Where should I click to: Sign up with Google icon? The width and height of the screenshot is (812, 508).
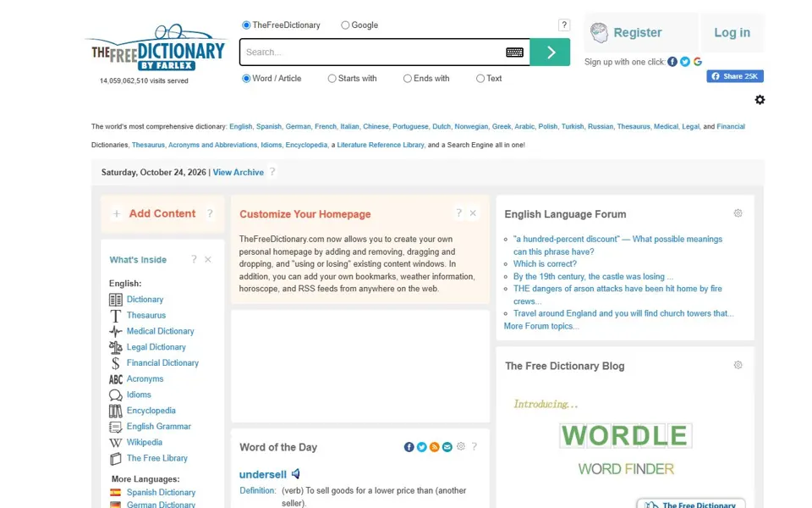pos(698,62)
